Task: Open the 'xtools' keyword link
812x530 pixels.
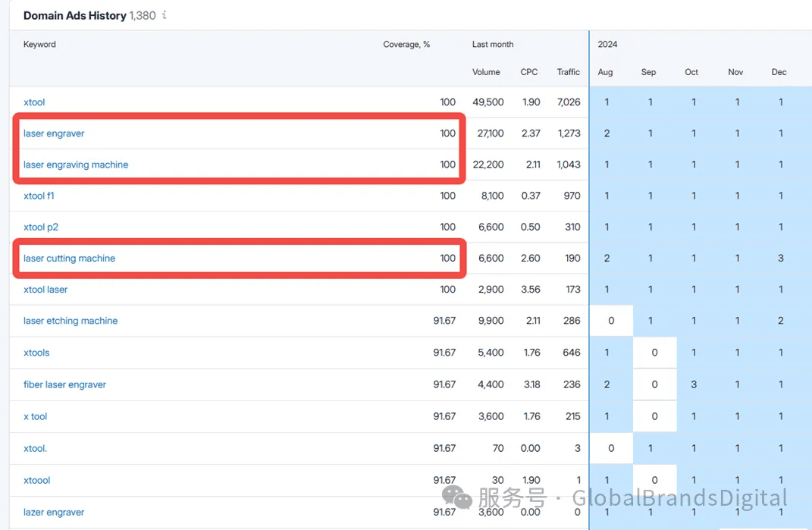Action: coord(36,353)
